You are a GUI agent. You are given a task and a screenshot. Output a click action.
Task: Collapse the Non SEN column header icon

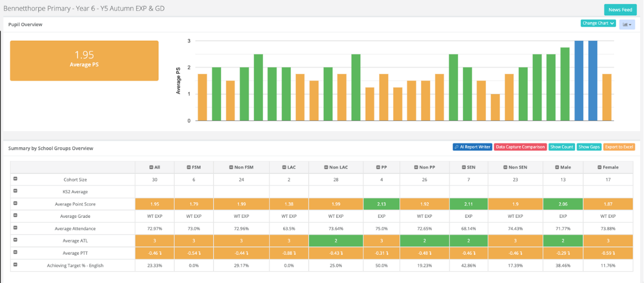(x=506, y=167)
